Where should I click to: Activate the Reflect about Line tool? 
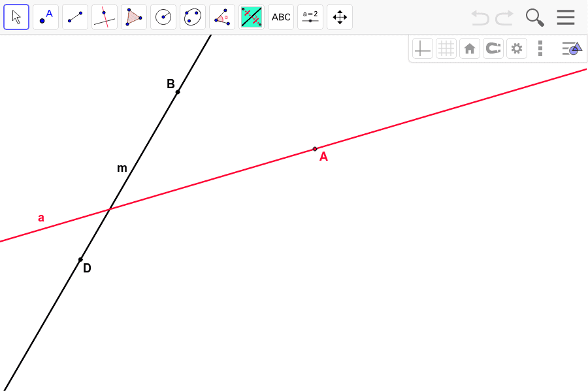tap(252, 17)
